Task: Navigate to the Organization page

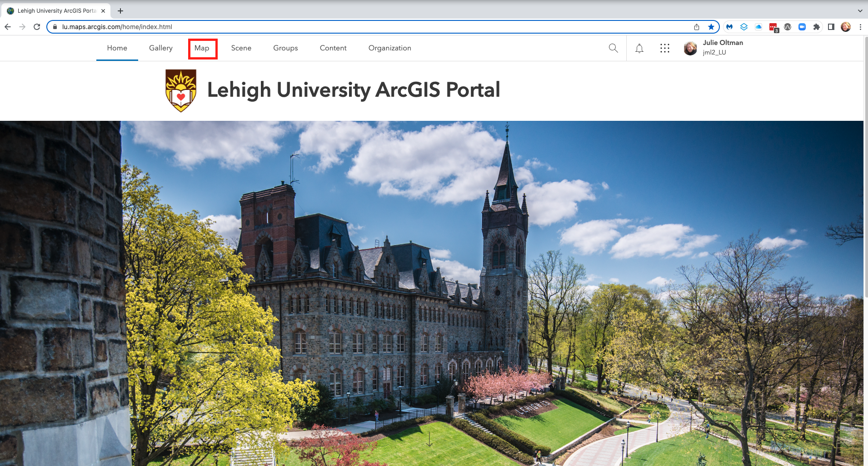Action: click(389, 48)
